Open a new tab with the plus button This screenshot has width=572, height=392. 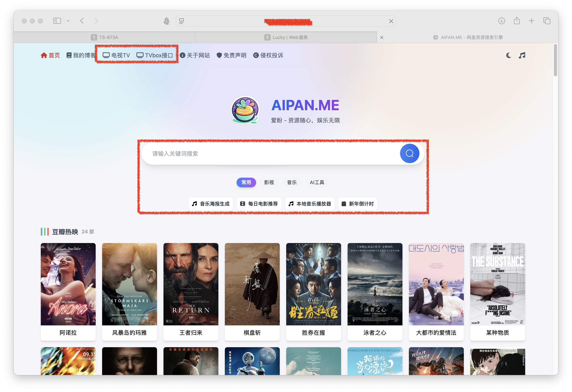coord(531,21)
